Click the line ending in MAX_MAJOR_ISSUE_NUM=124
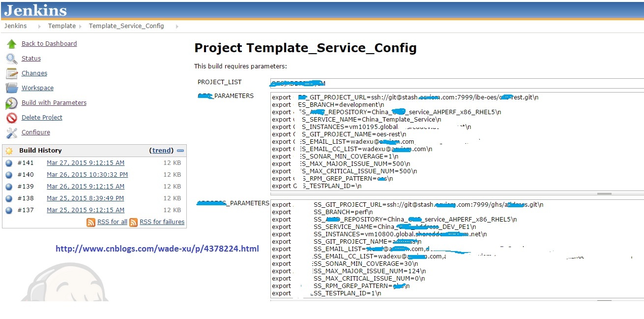 click(349, 271)
